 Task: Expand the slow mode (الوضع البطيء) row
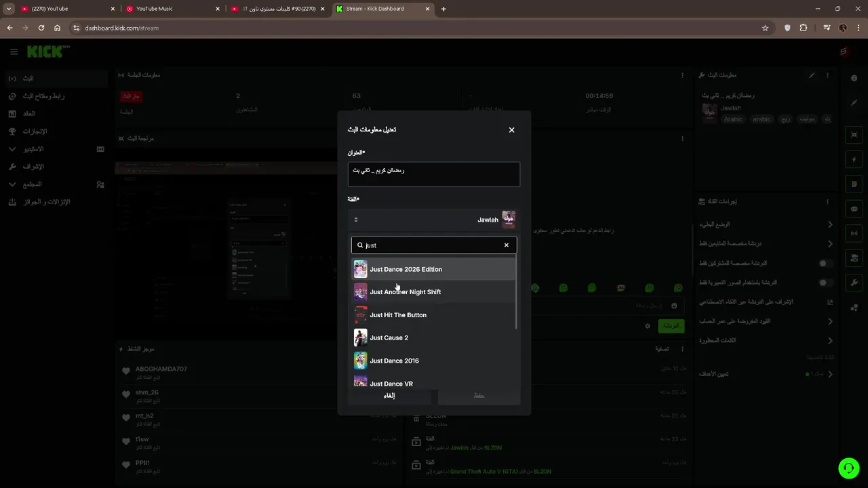[766, 224]
